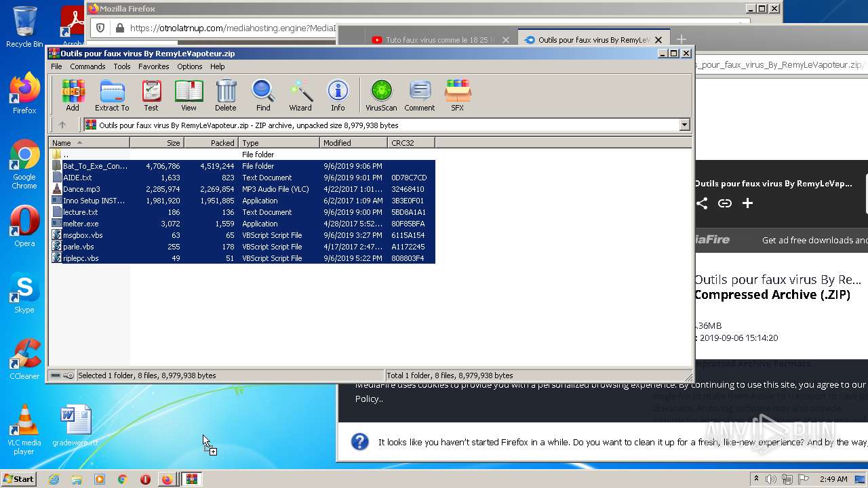Sort by CRC32 column header

tap(411, 142)
